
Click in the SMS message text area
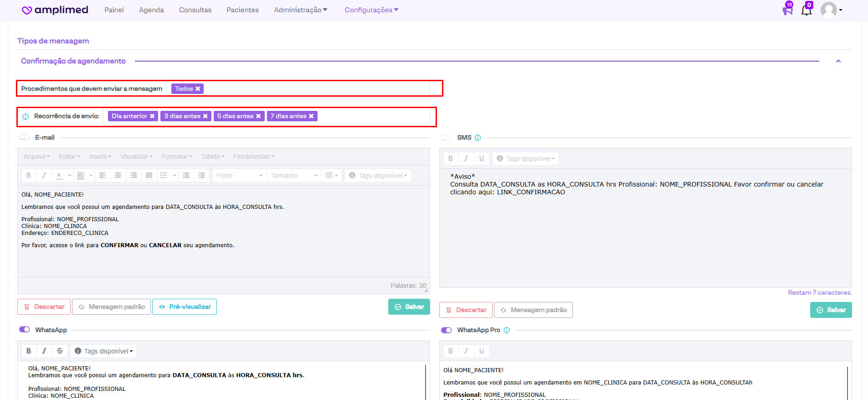point(645,237)
